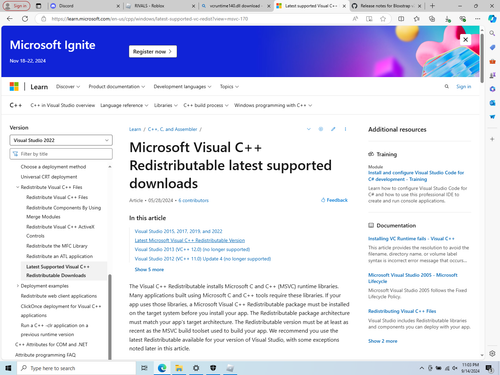
Task: Toggle Edge split screen view
Action: coord(401,19)
